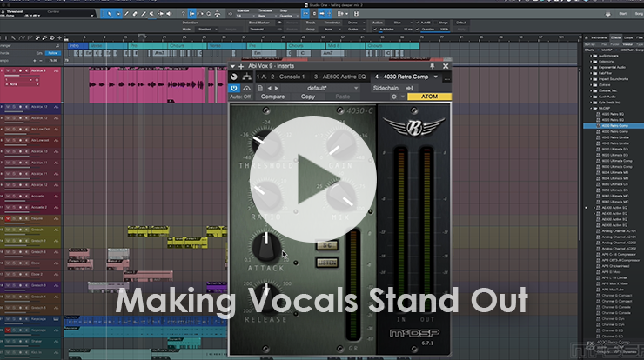Adjust the ATTACK knob
Image resolution: width=644 pixels, height=360 pixels.
[x=266, y=246]
